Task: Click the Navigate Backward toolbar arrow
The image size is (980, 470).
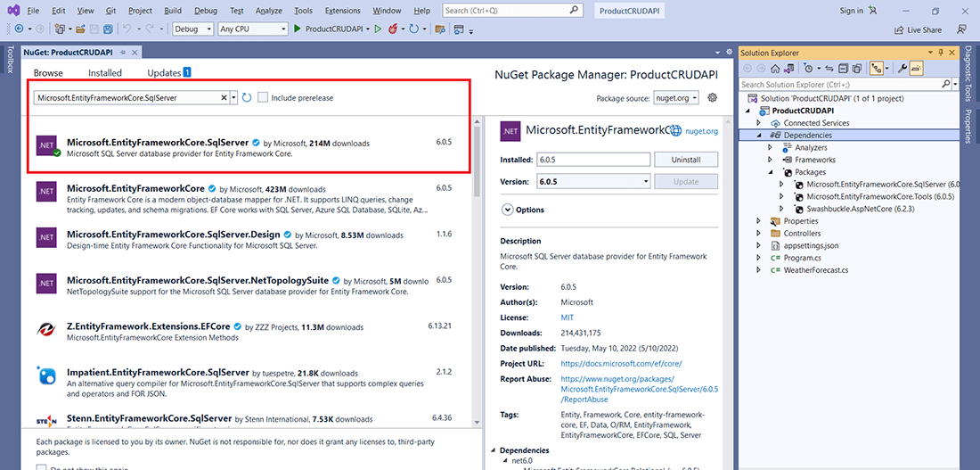Action: click(20, 29)
